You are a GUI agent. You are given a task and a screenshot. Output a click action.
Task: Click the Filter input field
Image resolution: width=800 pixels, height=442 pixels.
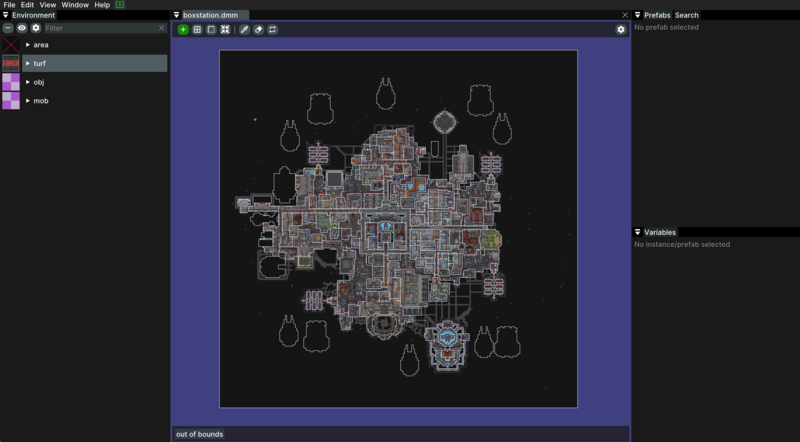(x=100, y=28)
